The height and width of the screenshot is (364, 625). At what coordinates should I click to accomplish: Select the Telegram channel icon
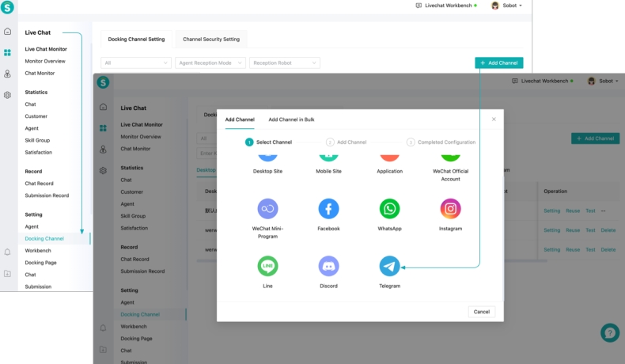[x=389, y=266]
